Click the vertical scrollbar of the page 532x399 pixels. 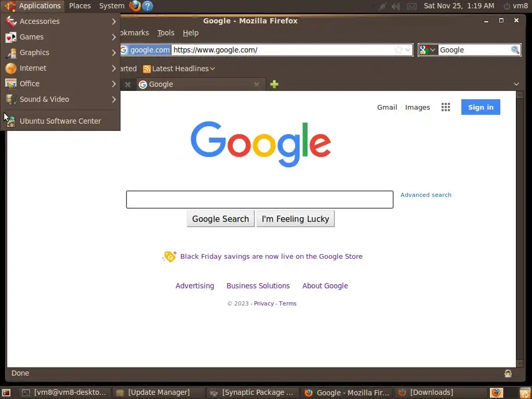pos(520,229)
